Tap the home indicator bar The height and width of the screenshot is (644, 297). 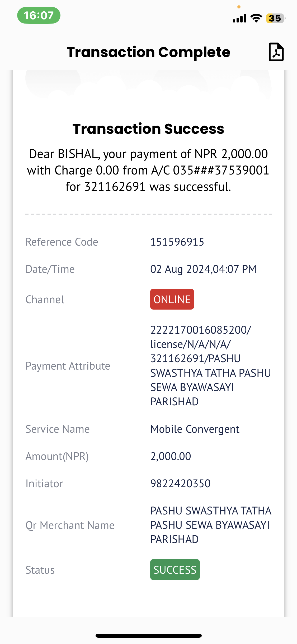(x=149, y=636)
